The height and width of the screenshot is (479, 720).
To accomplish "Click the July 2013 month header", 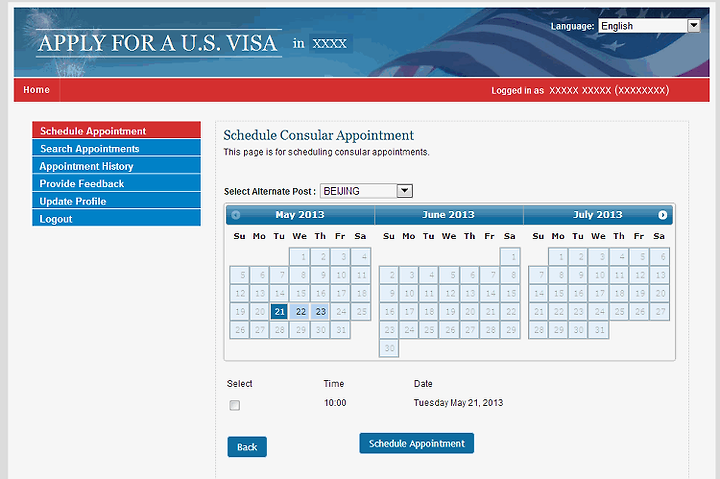I will (597, 214).
